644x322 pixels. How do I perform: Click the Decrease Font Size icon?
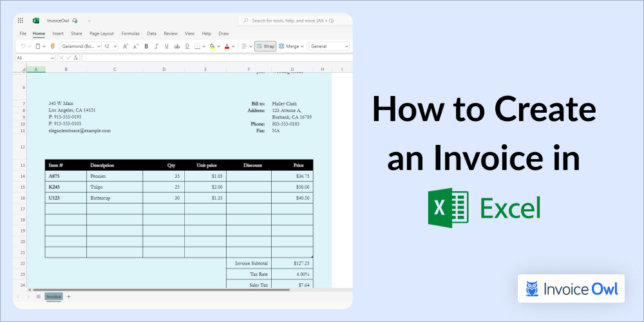pos(135,46)
